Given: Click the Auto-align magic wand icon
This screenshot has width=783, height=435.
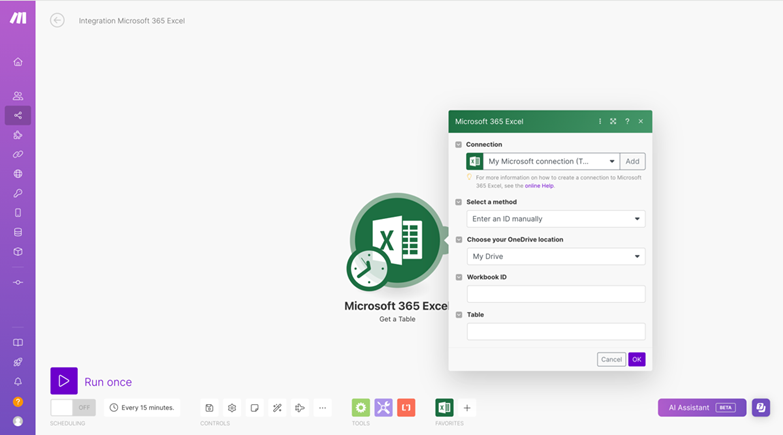Looking at the screenshot, I should click(x=277, y=408).
